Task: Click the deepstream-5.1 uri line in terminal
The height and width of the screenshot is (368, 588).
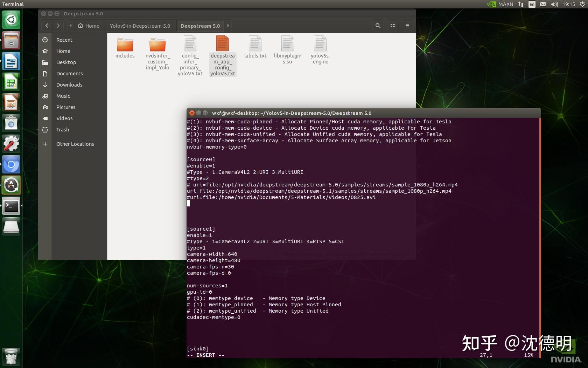Action: click(x=319, y=191)
